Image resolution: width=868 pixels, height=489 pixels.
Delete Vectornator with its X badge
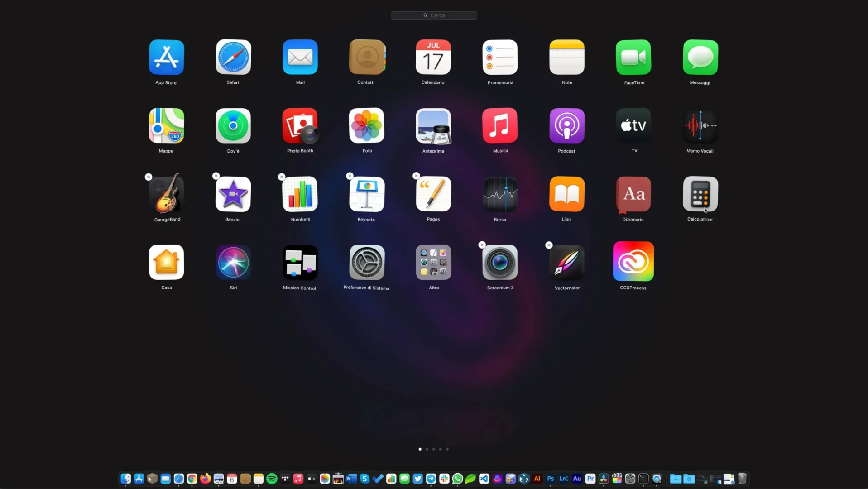tap(549, 245)
